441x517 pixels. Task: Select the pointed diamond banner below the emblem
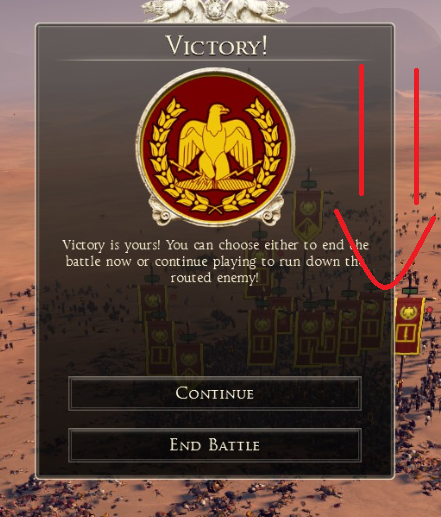[x=308, y=215]
